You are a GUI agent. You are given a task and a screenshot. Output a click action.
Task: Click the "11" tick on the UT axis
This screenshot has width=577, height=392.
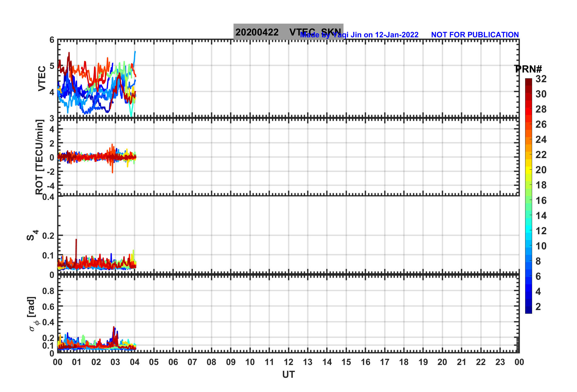269,362
